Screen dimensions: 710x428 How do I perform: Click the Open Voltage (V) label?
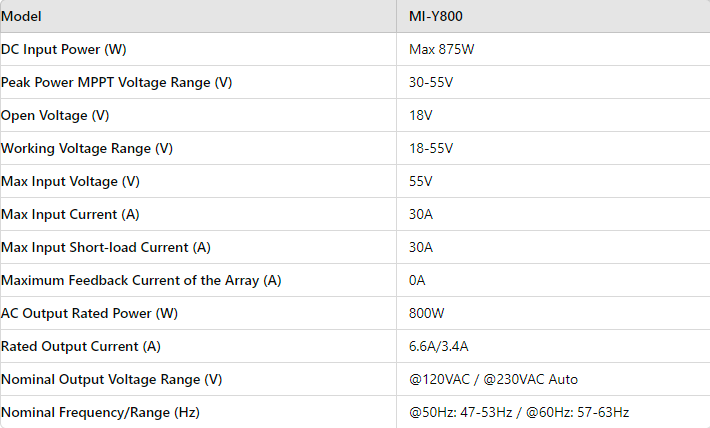[x=55, y=115]
